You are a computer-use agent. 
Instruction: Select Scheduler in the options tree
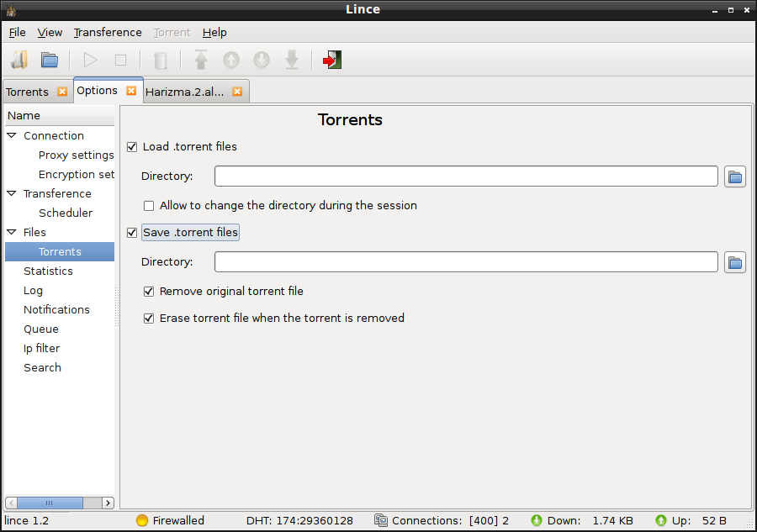[x=66, y=213]
